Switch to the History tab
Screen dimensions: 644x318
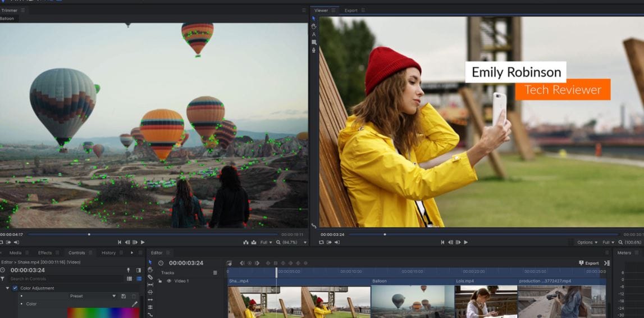[x=108, y=253]
